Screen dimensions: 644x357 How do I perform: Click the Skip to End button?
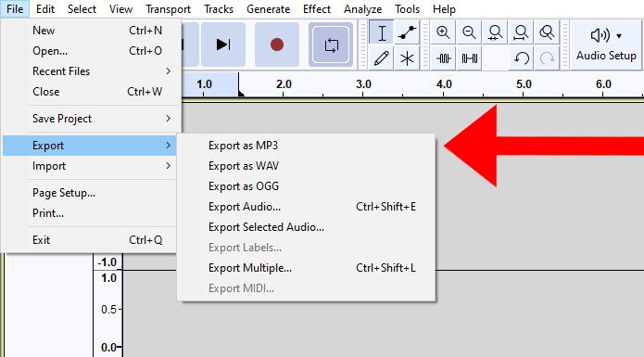click(x=223, y=45)
